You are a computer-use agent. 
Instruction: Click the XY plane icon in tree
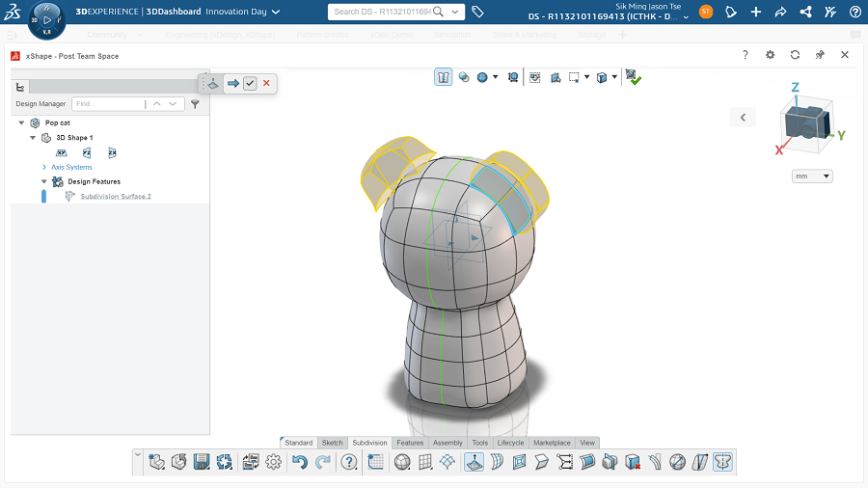point(61,152)
